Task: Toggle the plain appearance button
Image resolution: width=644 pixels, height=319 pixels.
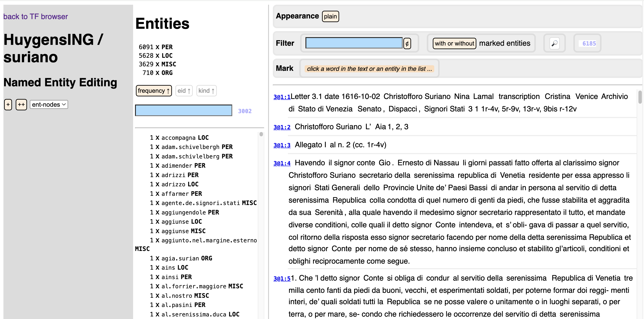Action: coord(330,16)
